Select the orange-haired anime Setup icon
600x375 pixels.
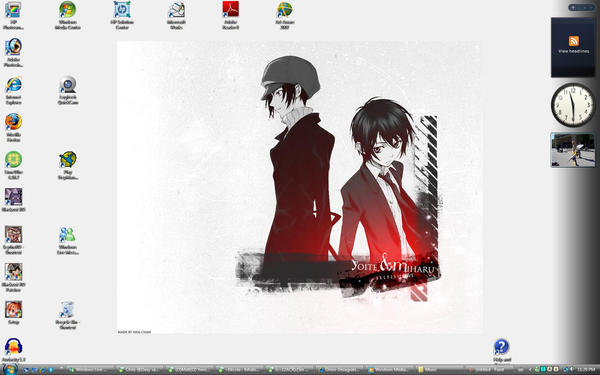click(13, 310)
